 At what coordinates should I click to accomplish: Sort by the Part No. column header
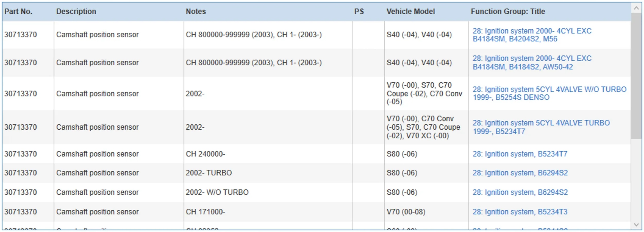18,12
